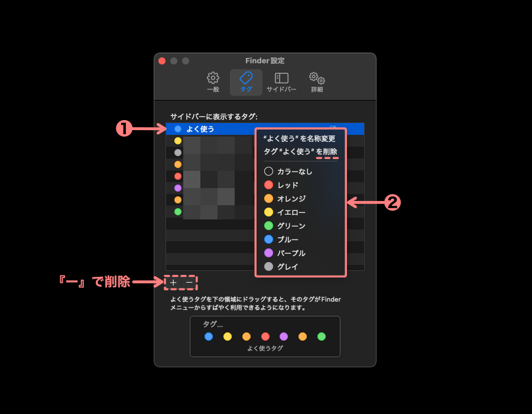Click the red dot in favorite tags area
This screenshot has width=532, height=414.
[265, 337]
